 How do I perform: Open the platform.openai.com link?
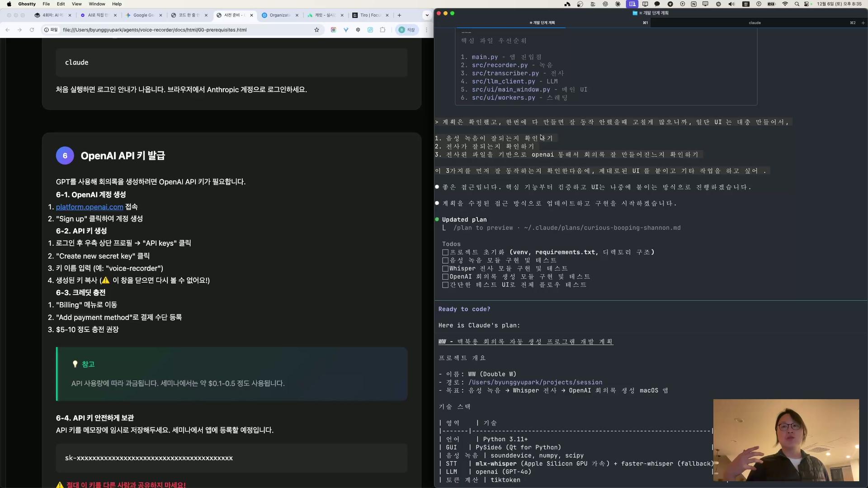(90, 207)
